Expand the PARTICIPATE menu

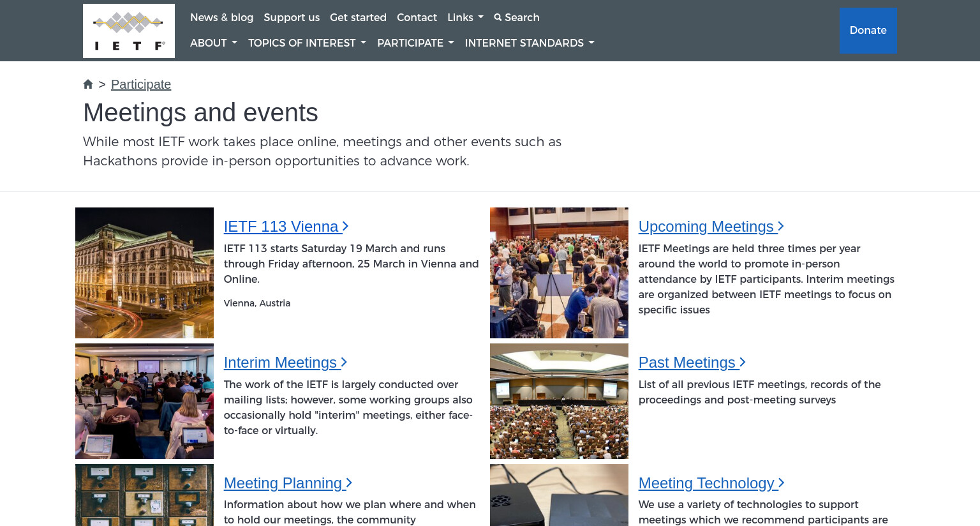[415, 43]
